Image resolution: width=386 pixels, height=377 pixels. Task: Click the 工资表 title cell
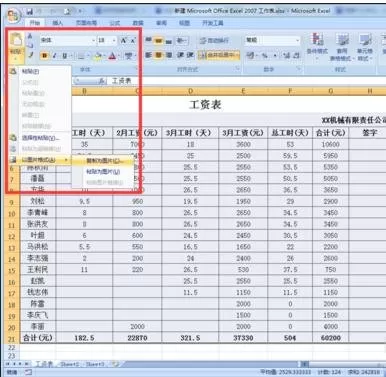(205, 105)
